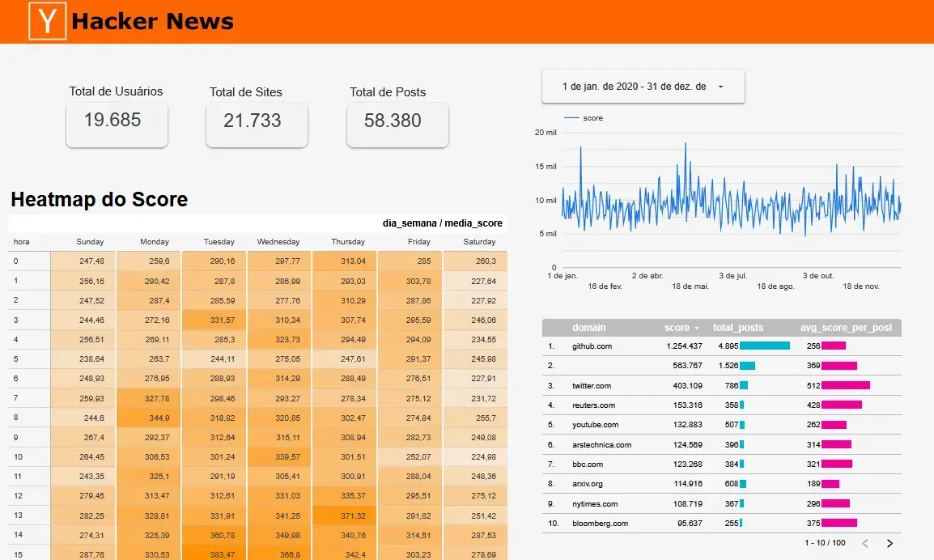Click hour 0 row label in heatmap
The height and width of the screenshot is (560, 934).
(15, 261)
